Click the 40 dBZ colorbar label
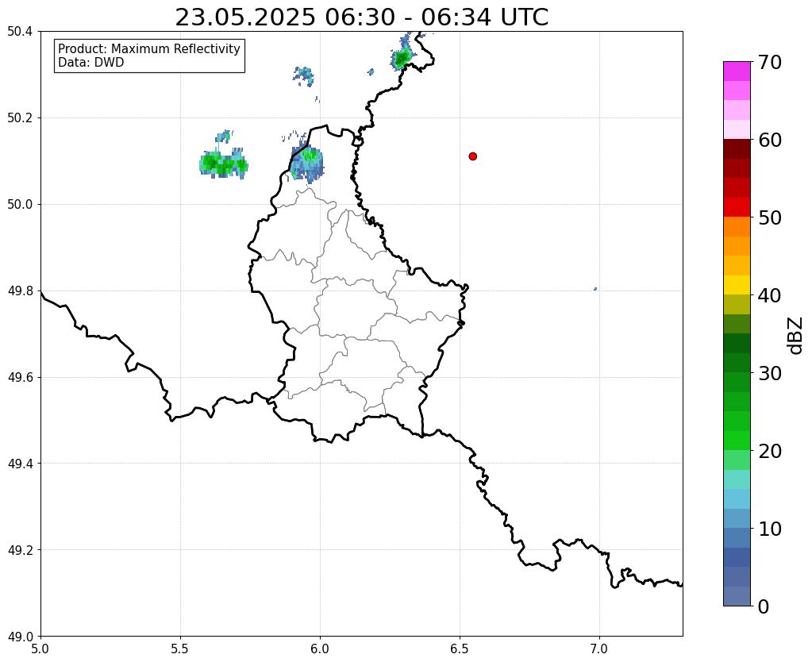The width and height of the screenshot is (812, 662). tap(770, 295)
